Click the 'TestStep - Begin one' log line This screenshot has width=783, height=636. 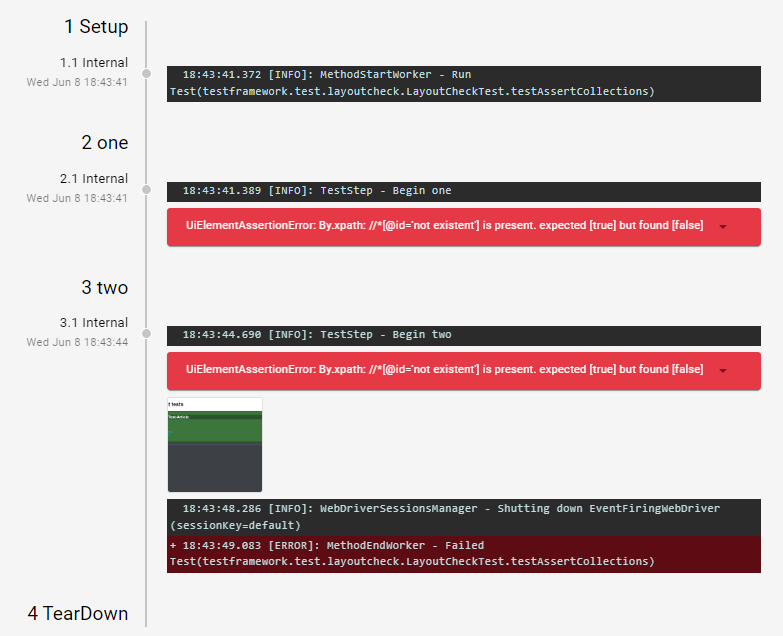464,192
